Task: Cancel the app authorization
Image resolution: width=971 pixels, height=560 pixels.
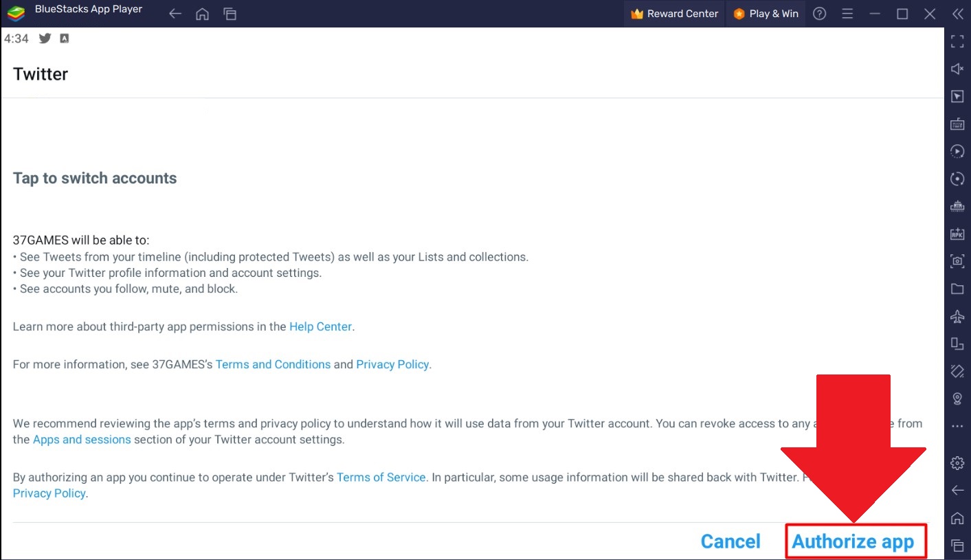Action: tap(730, 541)
